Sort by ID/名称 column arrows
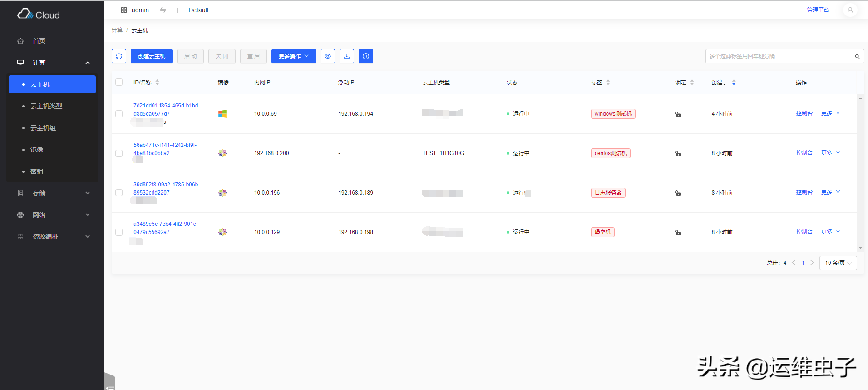868x390 pixels. [158, 83]
